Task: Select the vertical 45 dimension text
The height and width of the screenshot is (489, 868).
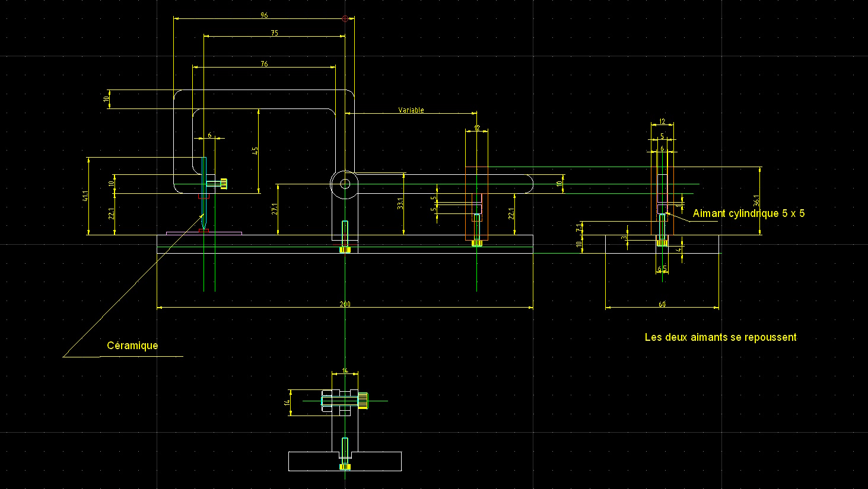Action: 255,151
